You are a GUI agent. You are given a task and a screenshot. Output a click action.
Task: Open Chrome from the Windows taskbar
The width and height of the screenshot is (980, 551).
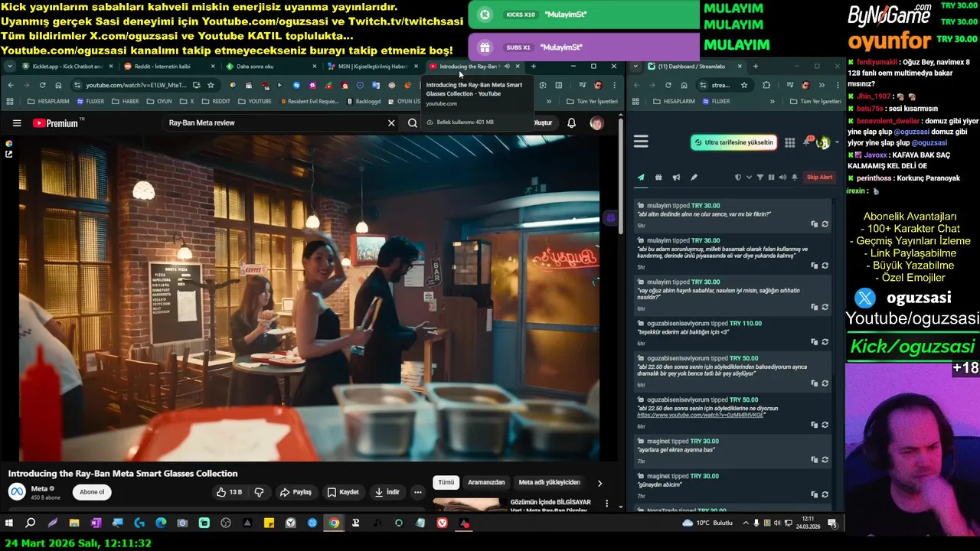pyautogui.click(x=334, y=523)
